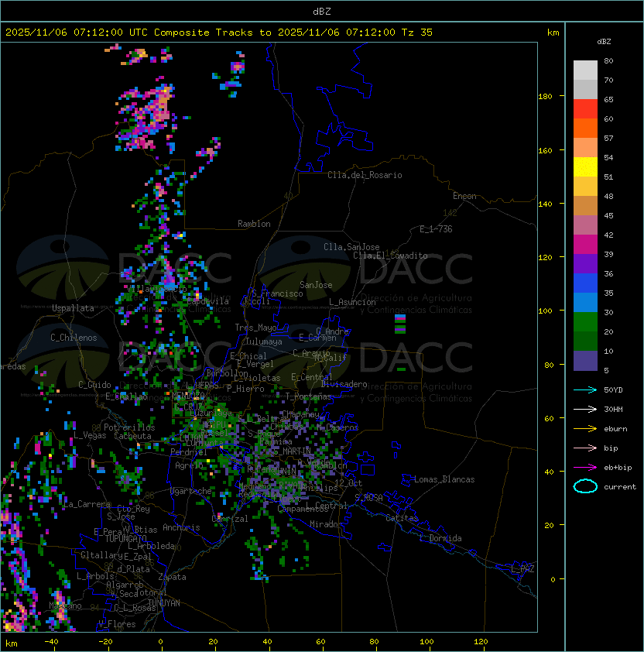Viewport: 644px width, 652px height.
Task: Select the 'V_Flores' place label
Action: point(117,624)
